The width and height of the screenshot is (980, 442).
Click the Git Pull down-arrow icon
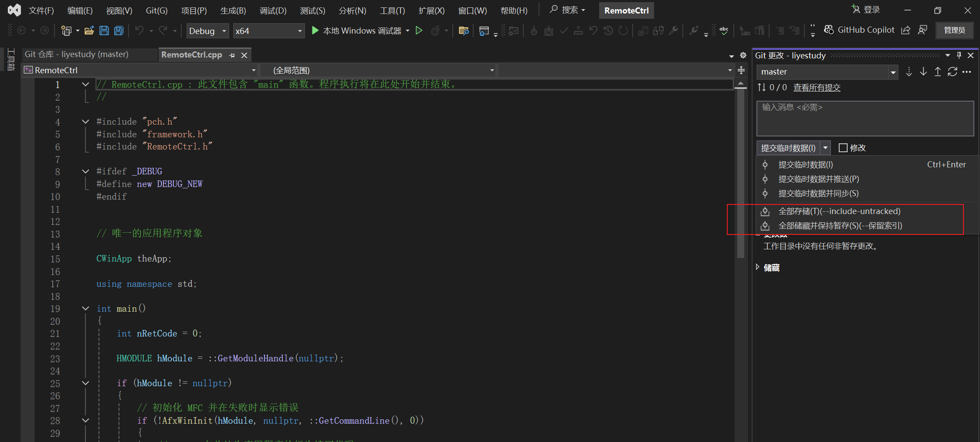(923, 72)
